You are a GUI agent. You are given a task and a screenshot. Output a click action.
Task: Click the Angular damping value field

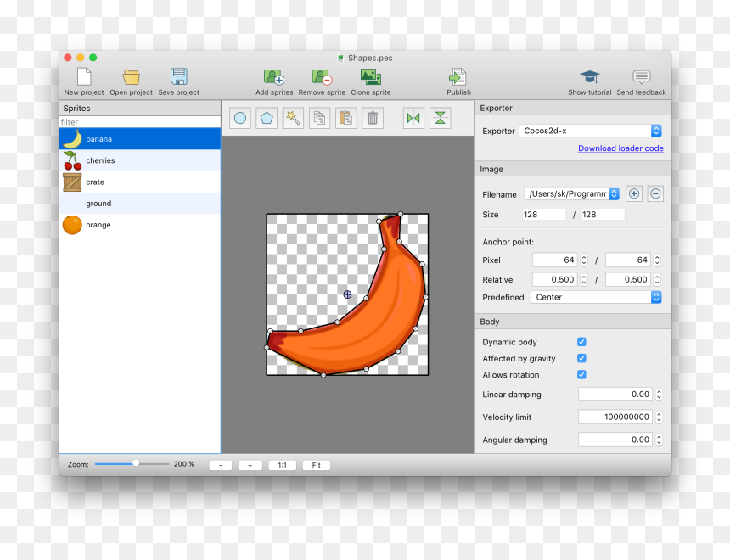[x=615, y=440]
